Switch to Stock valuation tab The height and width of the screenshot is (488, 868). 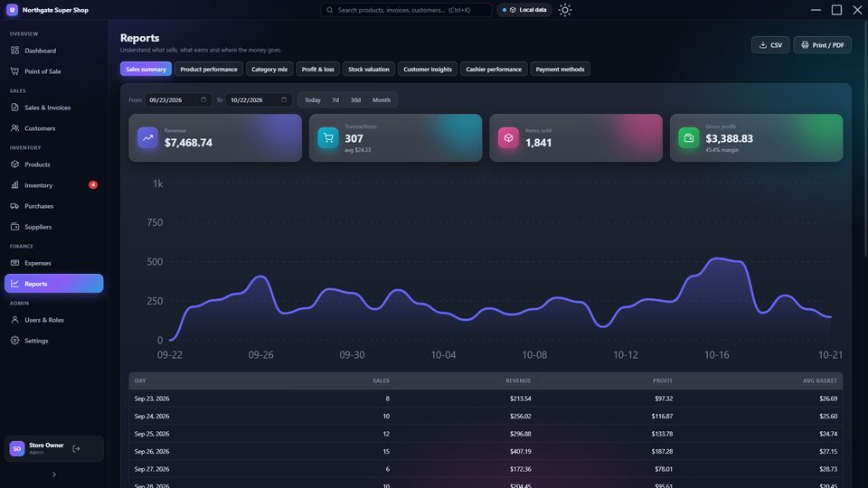(x=369, y=70)
